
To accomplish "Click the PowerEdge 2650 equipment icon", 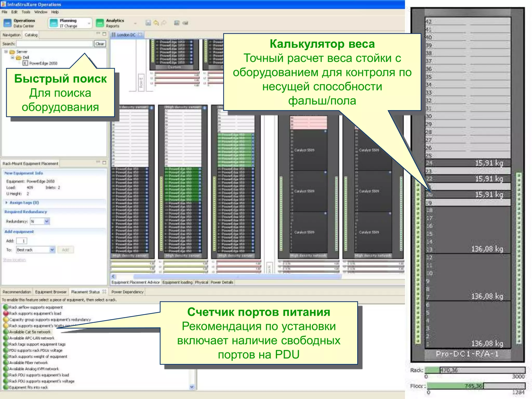I will pos(25,63).
